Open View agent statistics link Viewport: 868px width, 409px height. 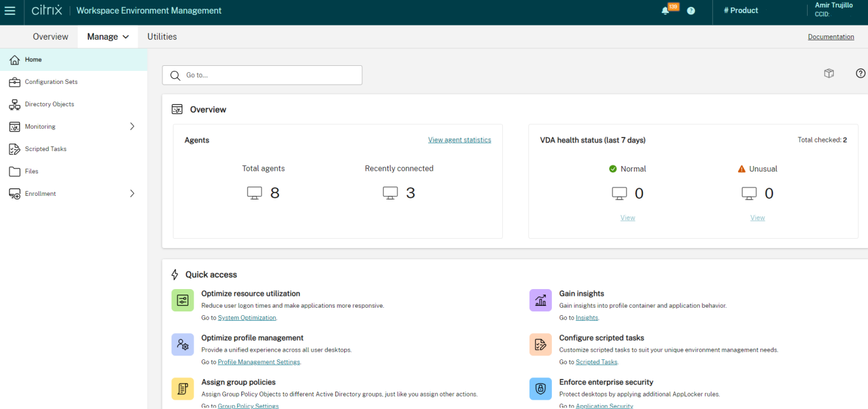pyautogui.click(x=459, y=140)
